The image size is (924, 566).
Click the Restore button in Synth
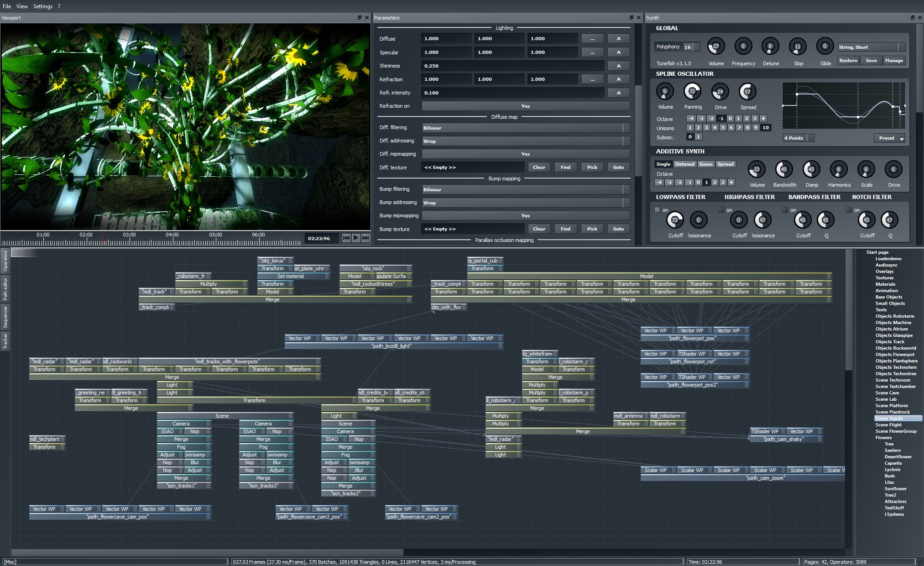pos(848,60)
